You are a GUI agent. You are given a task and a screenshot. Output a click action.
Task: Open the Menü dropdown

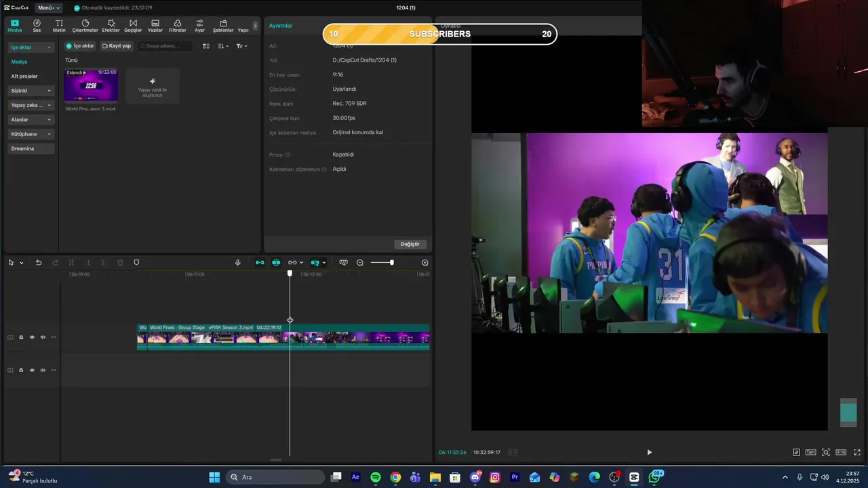coord(48,7)
